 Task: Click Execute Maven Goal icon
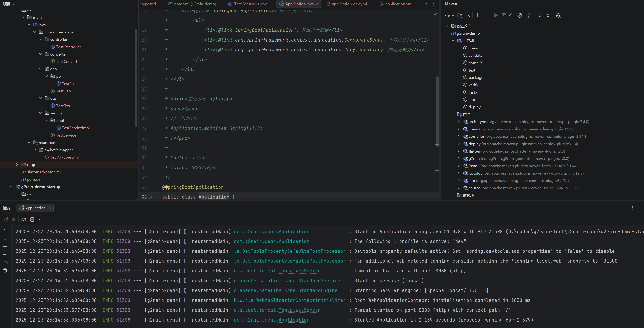click(504, 16)
